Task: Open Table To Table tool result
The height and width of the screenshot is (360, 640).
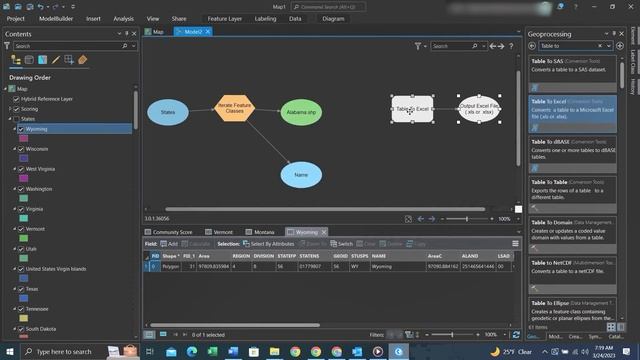Action: point(572,195)
